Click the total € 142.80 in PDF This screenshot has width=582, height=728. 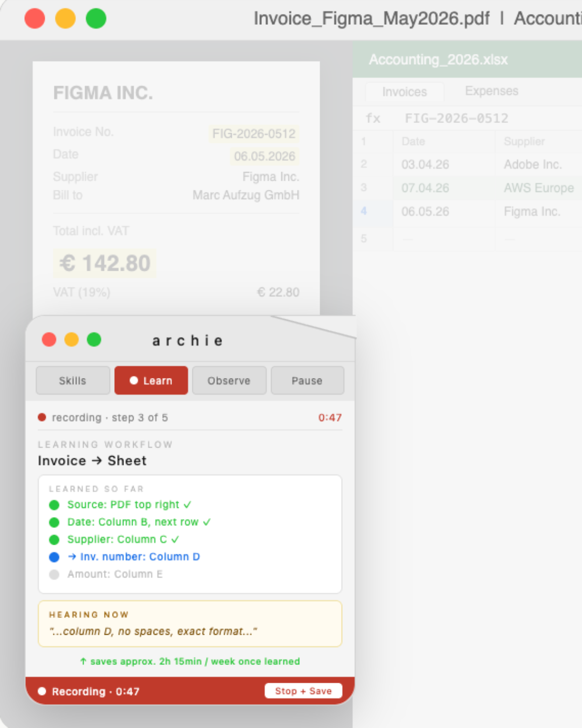(105, 264)
